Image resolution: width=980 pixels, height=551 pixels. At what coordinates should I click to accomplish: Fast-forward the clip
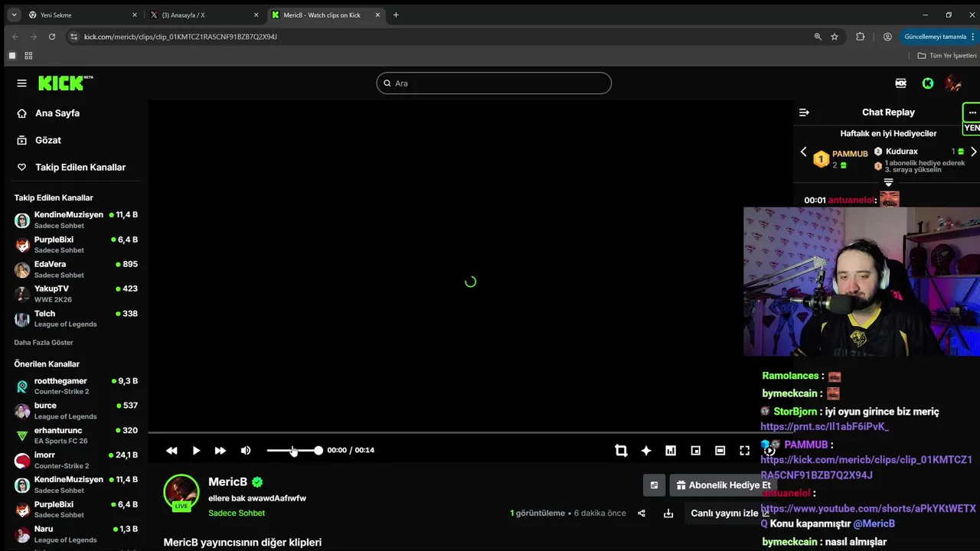point(220,451)
